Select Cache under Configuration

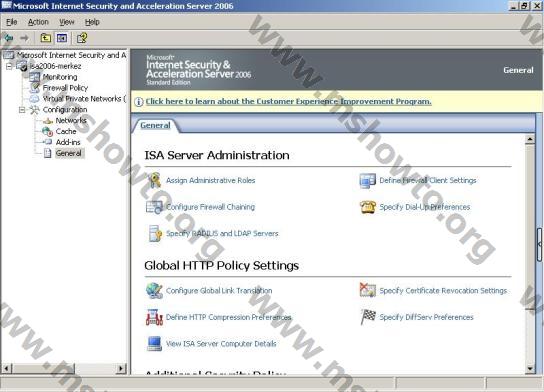pyautogui.click(x=66, y=131)
